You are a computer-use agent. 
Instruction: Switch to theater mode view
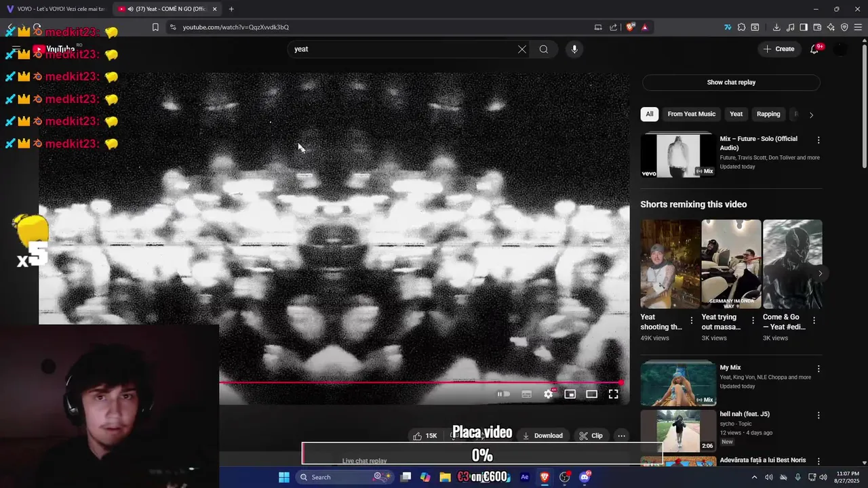click(591, 394)
